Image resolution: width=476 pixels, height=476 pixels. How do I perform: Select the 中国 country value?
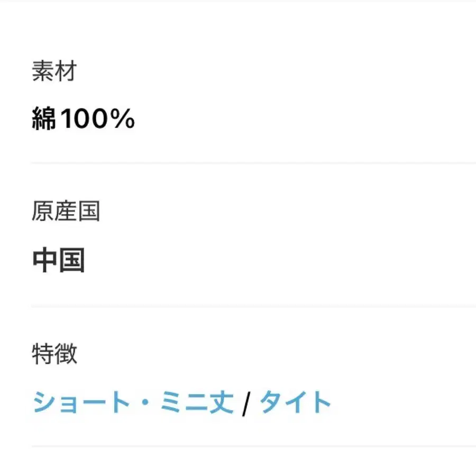pos(58,260)
